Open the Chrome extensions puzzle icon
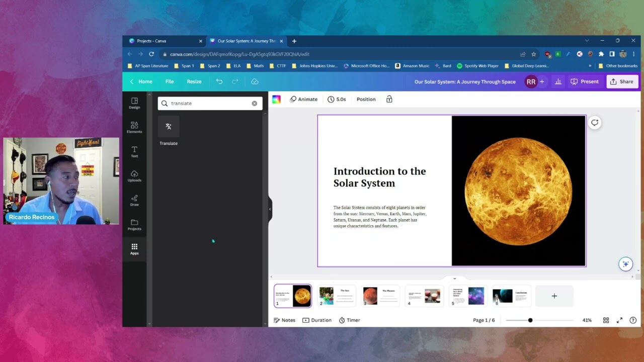The image size is (644, 362). [601, 54]
